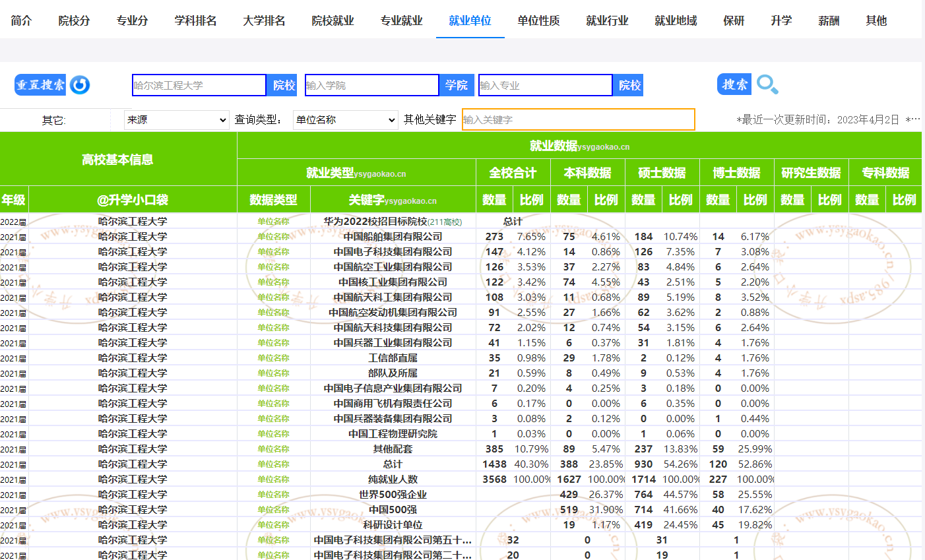Click the 其他配套 cell
This screenshot has height=560, width=925.
[393, 449]
